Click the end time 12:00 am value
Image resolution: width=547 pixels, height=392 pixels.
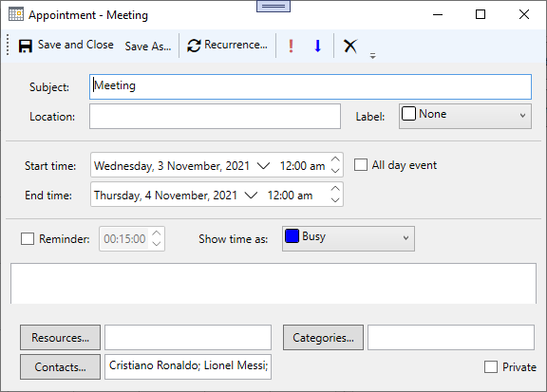pyautogui.click(x=290, y=196)
